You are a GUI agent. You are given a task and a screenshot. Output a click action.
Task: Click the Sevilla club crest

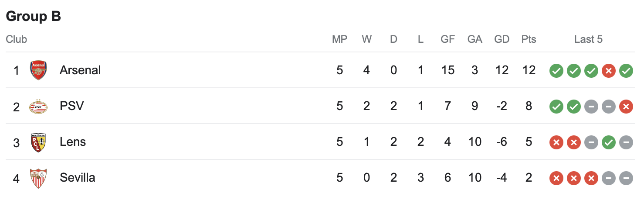(38, 178)
